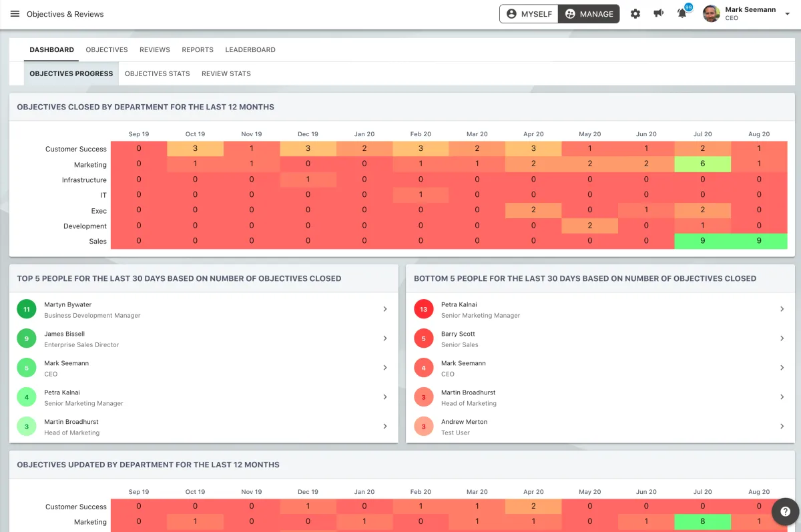This screenshot has height=532, width=801.
Task: Click the Infrastructure department row label
Action: 84,180
